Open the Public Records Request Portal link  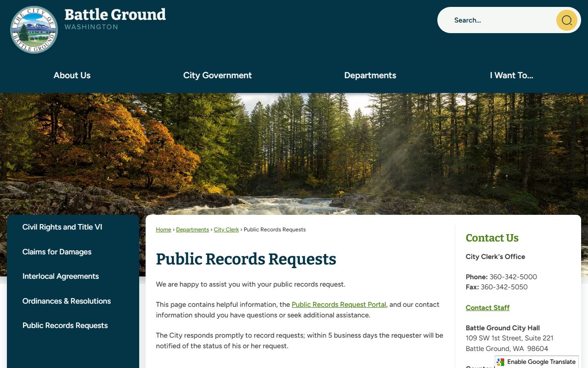pyautogui.click(x=339, y=305)
